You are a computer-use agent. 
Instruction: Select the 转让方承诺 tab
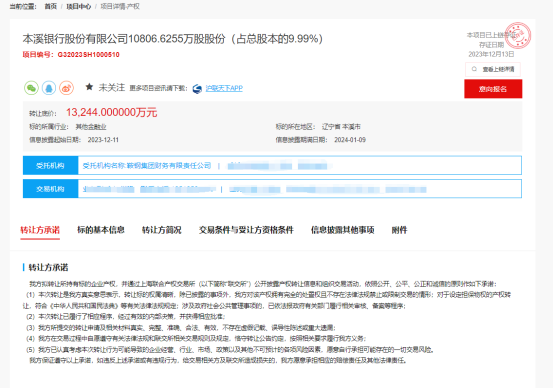tap(40, 230)
